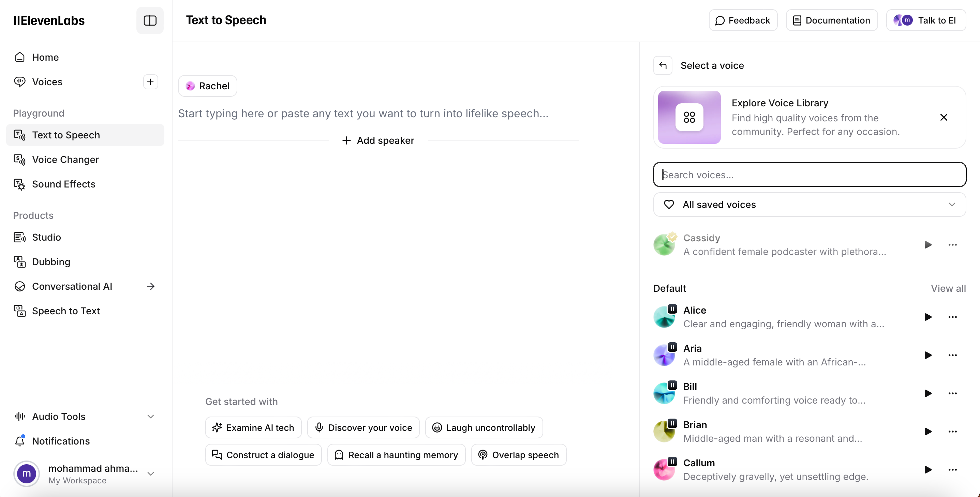Image resolution: width=980 pixels, height=497 pixels.
Task: Click Laugh uncontrollably suggestion
Action: (x=484, y=427)
